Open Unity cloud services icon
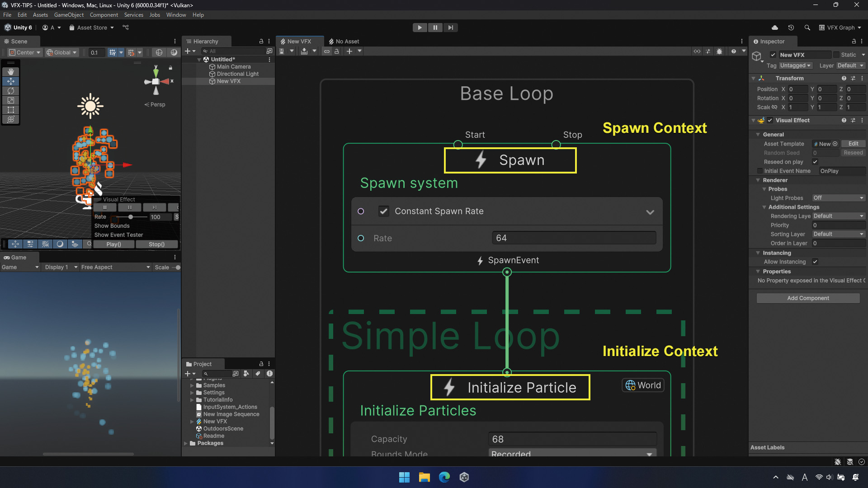The width and height of the screenshot is (868, 488). click(x=775, y=28)
